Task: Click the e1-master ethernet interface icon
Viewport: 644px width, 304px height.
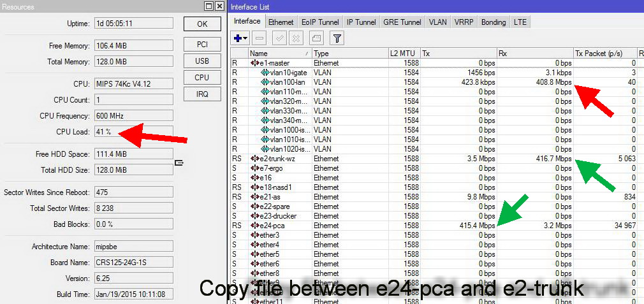Action: pyautogui.click(x=254, y=63)
